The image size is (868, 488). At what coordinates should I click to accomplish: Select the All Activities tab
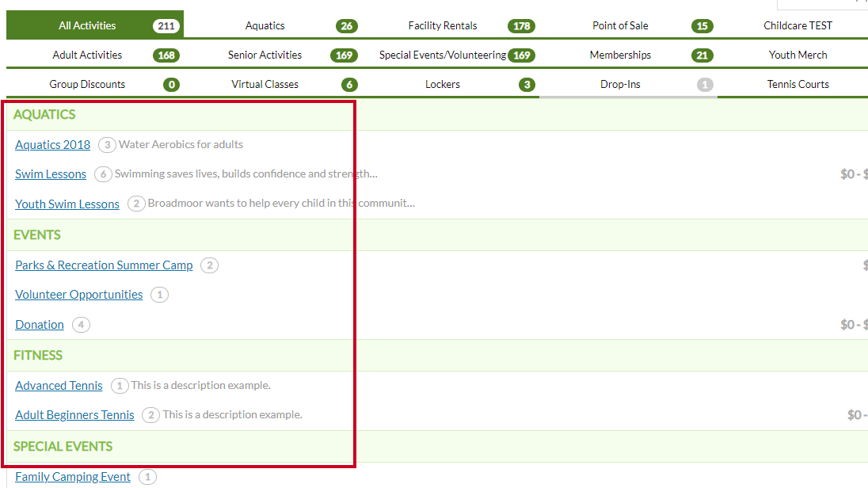[95, 25]
